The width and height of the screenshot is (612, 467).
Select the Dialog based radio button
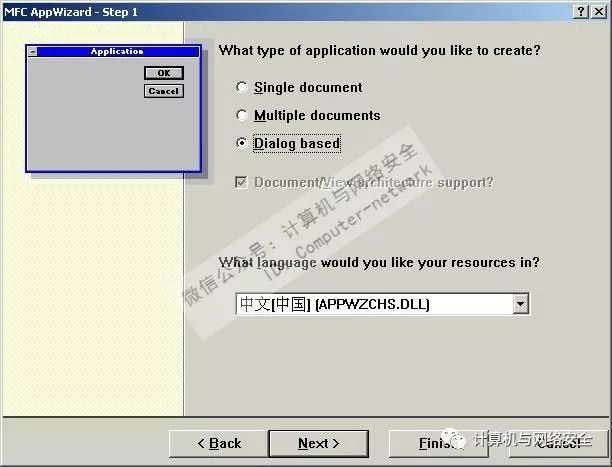[242, 143]
